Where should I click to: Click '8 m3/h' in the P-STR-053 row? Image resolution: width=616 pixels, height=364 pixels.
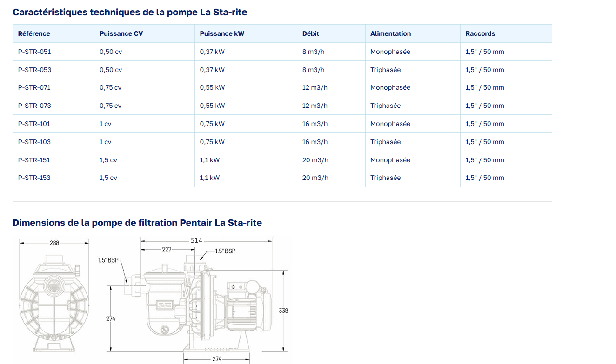point(314,70)
